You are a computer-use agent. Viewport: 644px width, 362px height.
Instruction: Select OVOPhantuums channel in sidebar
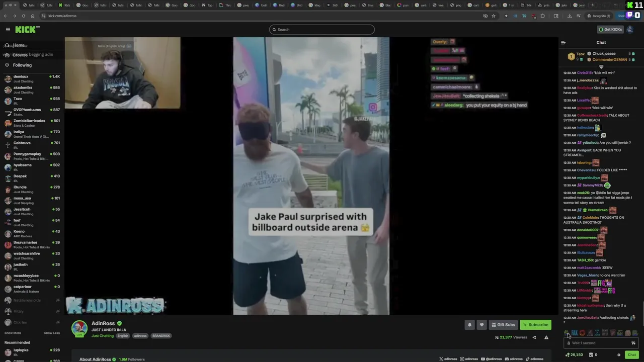pyautogui.click(x=31, y=112)
